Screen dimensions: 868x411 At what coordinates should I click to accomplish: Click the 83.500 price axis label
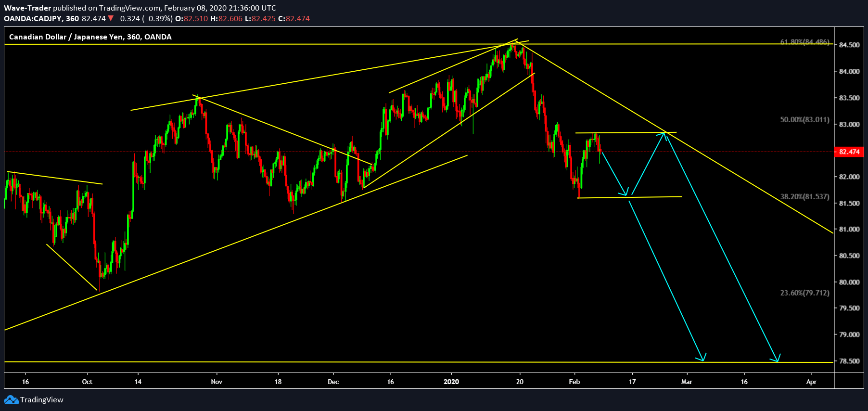[849, 98]
